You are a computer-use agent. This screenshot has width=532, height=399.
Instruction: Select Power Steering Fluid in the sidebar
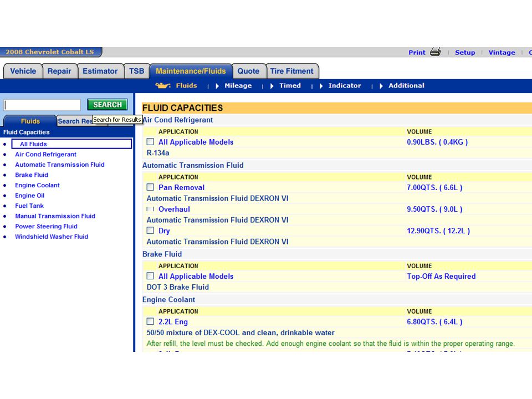click(46, 226)
